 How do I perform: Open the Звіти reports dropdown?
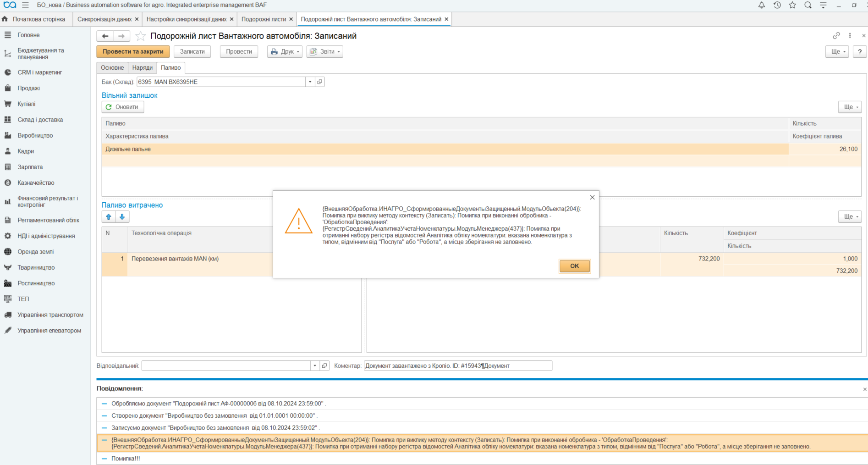point(325,51)
